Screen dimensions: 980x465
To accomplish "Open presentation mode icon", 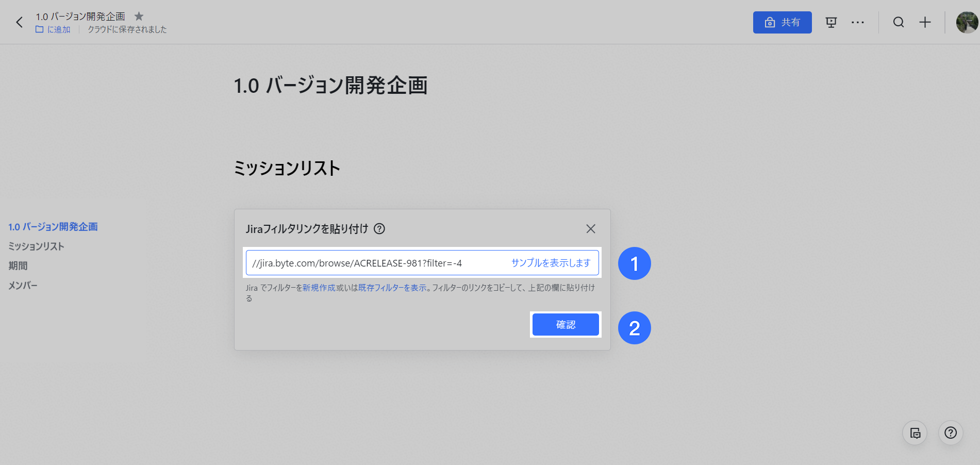I will tap(831, 22).
